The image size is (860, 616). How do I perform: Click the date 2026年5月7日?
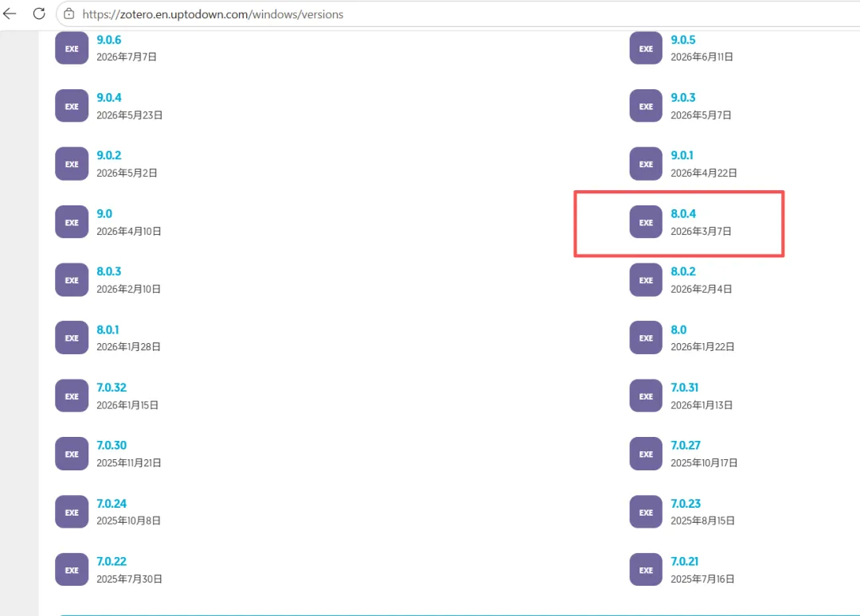tap(701, 115)
